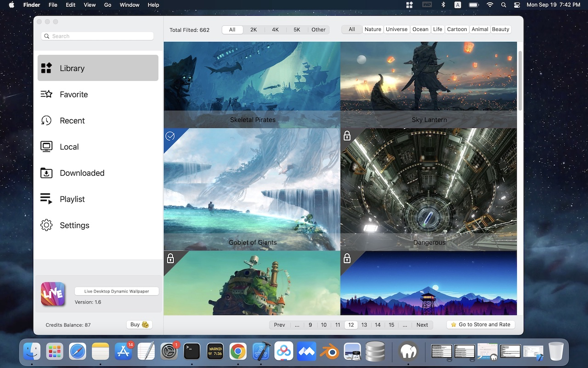Click the wallpaper grid vertical scrollbar

(x=520, y=80)
